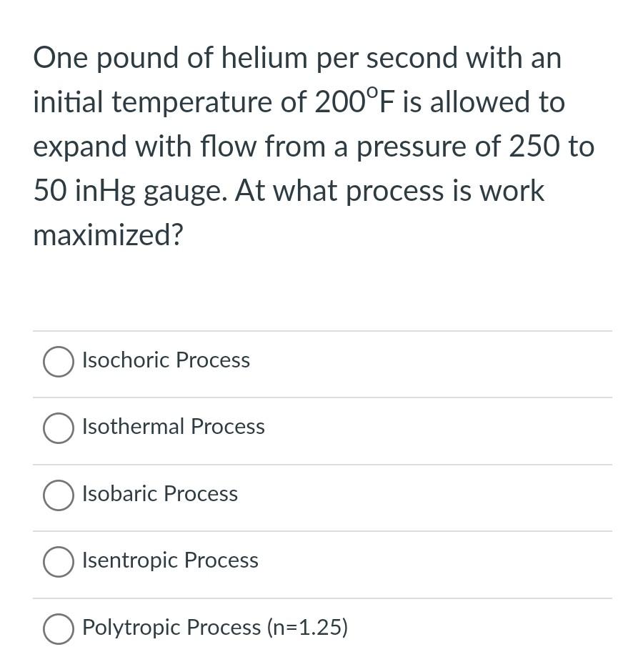Viewport: 643px width, 672px height.
Task: Click the question text about helium expansion
Action: pos(314,147)
